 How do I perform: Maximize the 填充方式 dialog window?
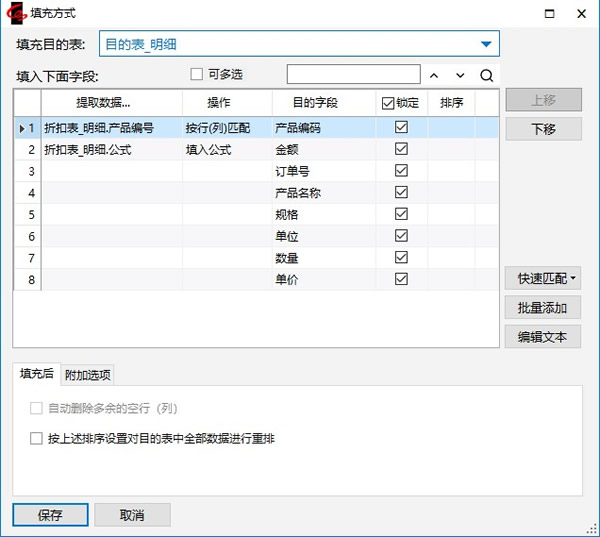(x=548, y=14)
